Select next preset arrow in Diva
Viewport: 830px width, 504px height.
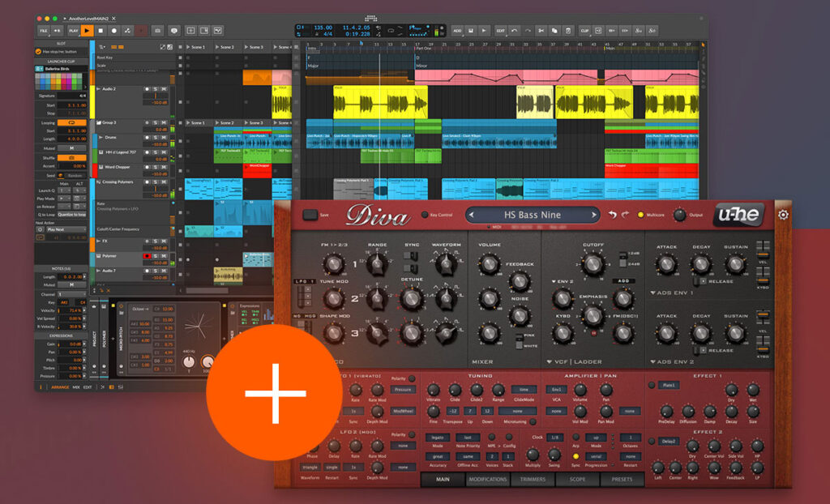click(594, 215)
